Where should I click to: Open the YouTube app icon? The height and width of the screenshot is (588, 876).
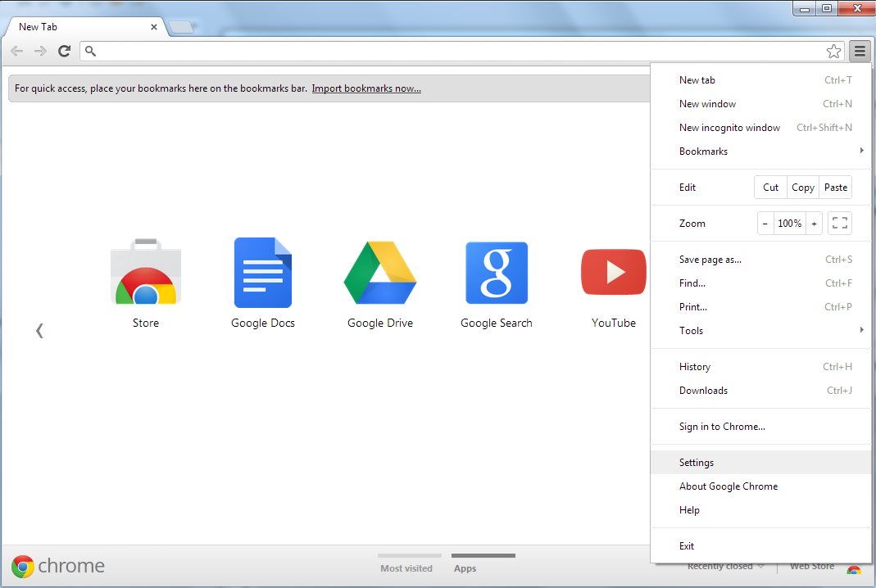(614, 272)
